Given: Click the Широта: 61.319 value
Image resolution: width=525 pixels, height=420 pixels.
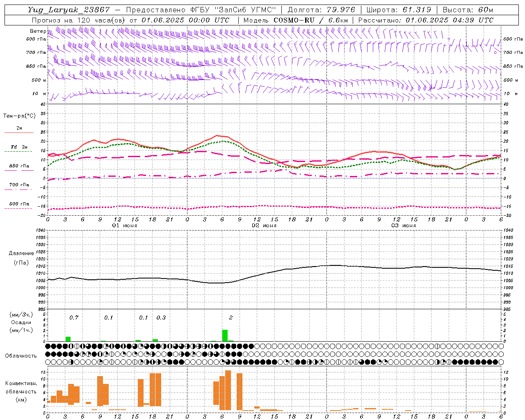Looking at the screenshot, I should click(399, 10).
